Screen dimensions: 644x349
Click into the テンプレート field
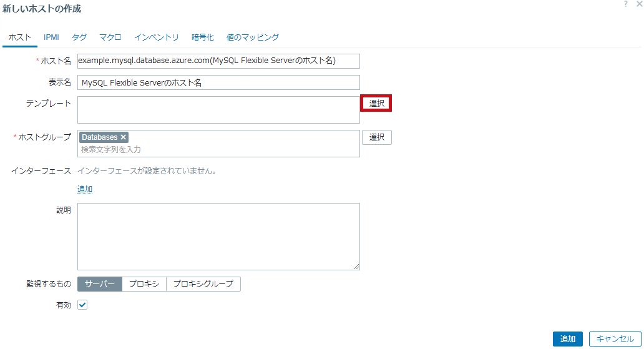(x=218, y=110)
